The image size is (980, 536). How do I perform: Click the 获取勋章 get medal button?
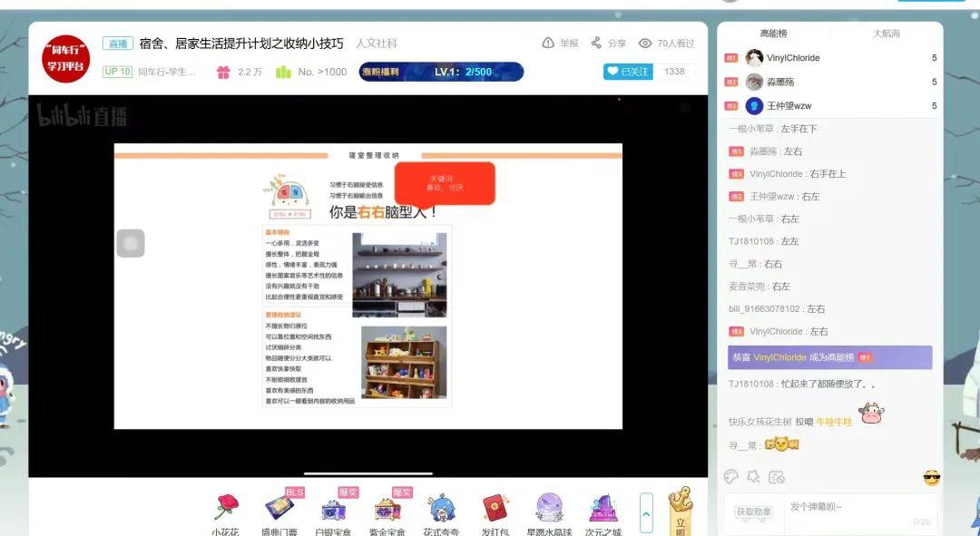[x=755, y=512]
